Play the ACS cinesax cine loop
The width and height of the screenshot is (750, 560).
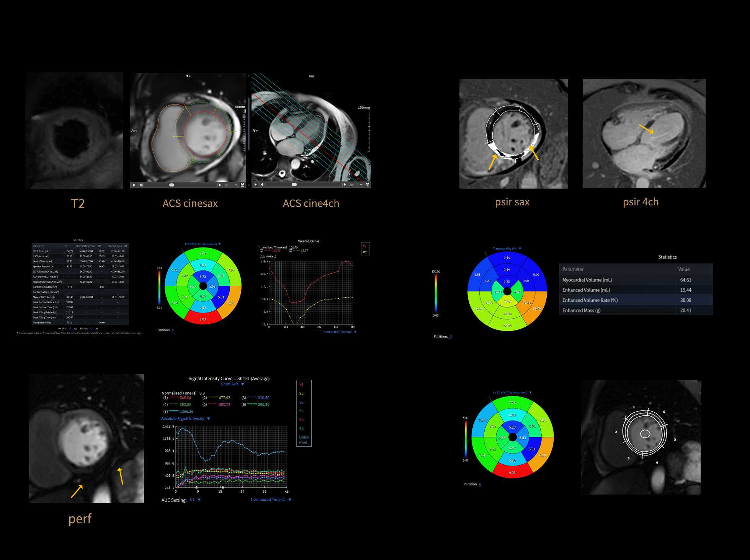coord(134,185)
